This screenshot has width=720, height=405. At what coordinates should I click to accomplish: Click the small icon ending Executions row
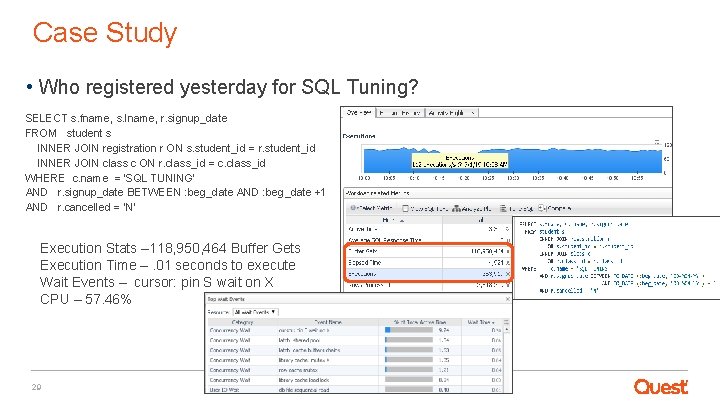pos(507,274)
